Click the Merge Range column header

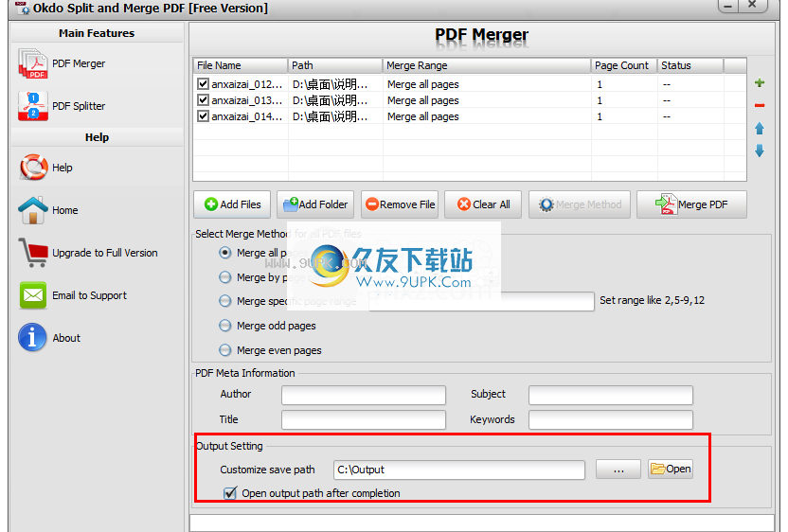coord(487,65)
